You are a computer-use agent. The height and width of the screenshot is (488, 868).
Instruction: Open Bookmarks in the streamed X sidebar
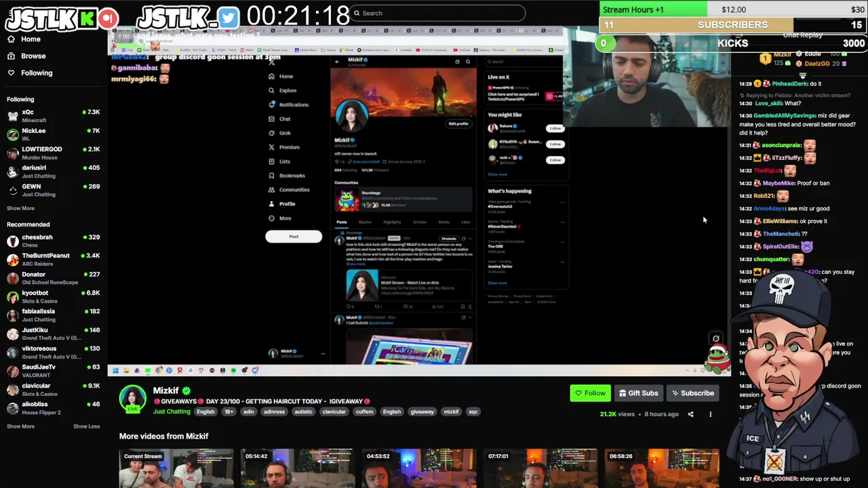(x=287, y=176)
